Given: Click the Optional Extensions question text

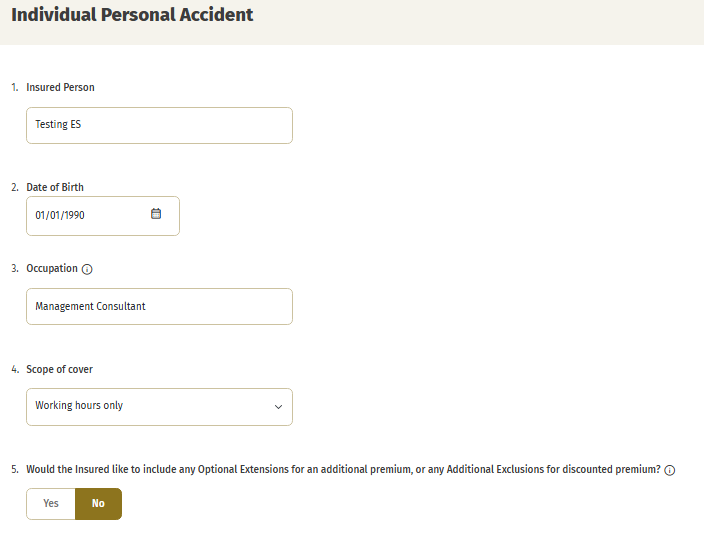Looking at the screenshot, I should coord(343,469).
